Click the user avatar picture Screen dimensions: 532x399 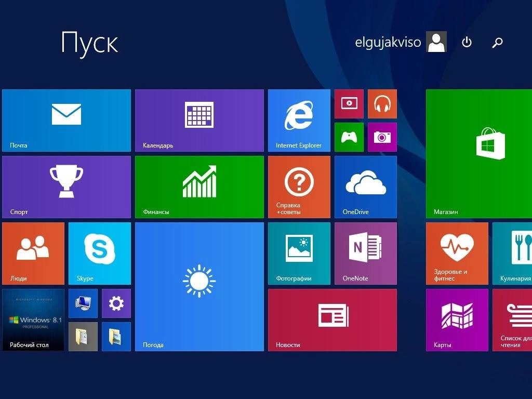click(x=436, y=42)
